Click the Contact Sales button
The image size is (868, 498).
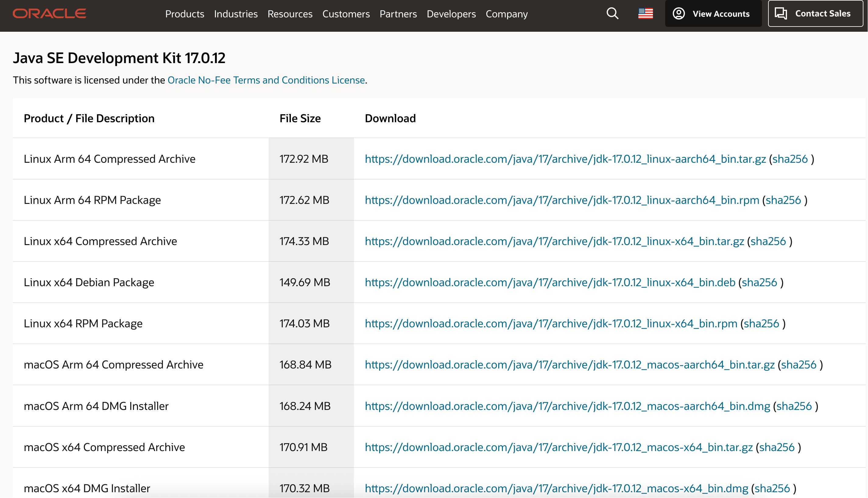(x=815, y=13)
